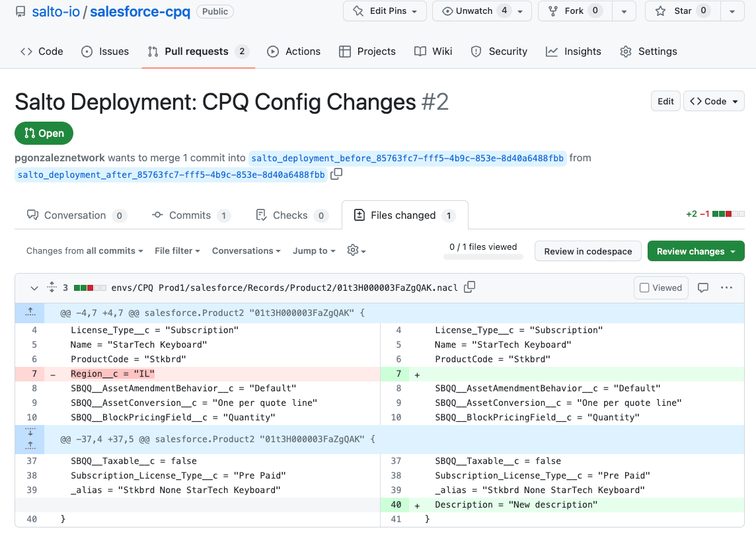The image size is (756, 544).
Task: Switch to the Commits tab
Action: click(x=191, y=215)
